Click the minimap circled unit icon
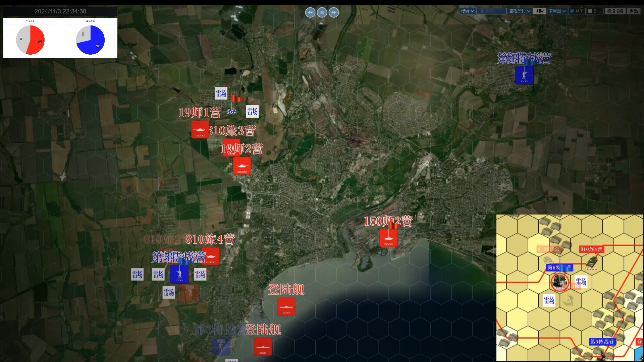The width and height of the screenshot is (644, 362). (x=559, y=282)
